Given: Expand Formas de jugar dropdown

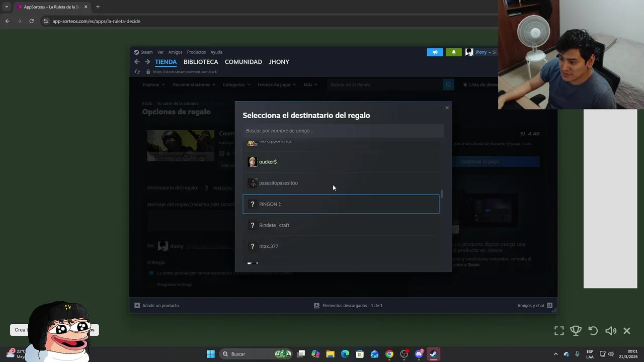Looking at the screenshot, I should pyautogui.click(x=277, y=84).
